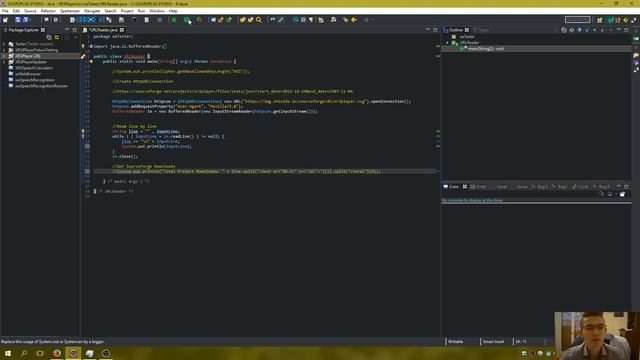Expand the Tester project node
The image size is (640, 360).
tap(4, 44)
